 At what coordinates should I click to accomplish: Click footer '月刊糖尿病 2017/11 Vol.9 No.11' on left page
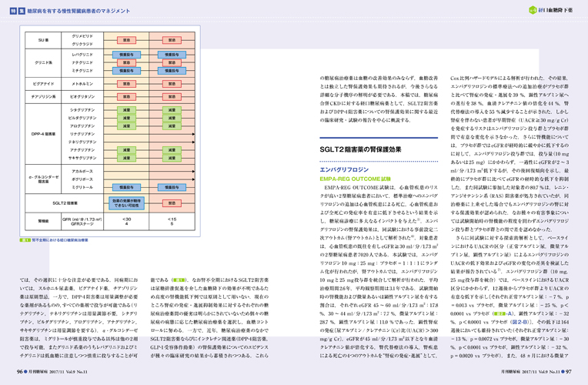(x=58, y=372)
